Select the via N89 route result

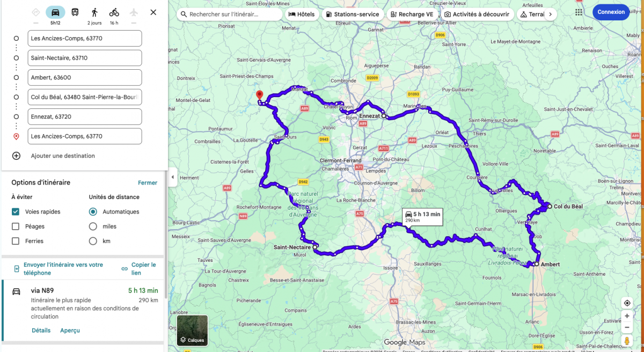click(83, 311)
